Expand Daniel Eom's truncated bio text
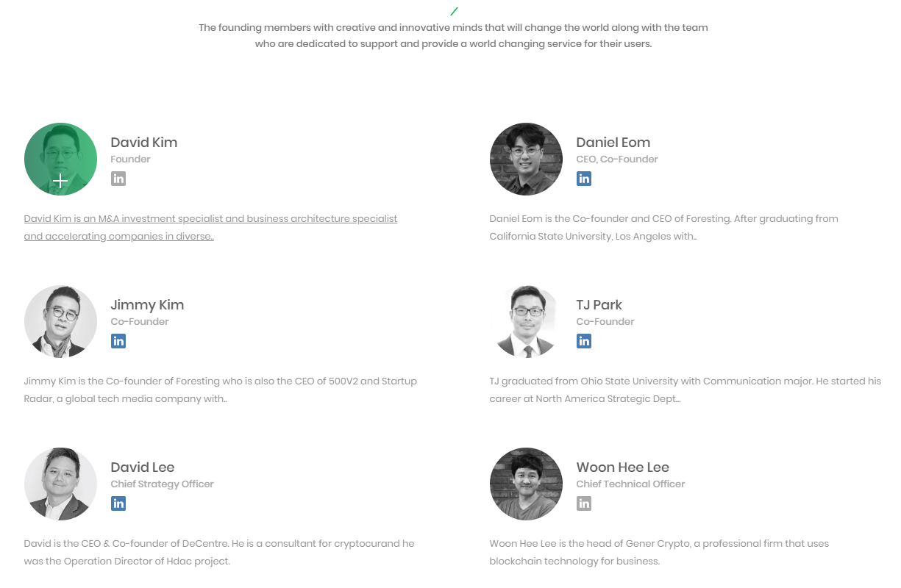 pyautogui.click(x=663, y=227)
